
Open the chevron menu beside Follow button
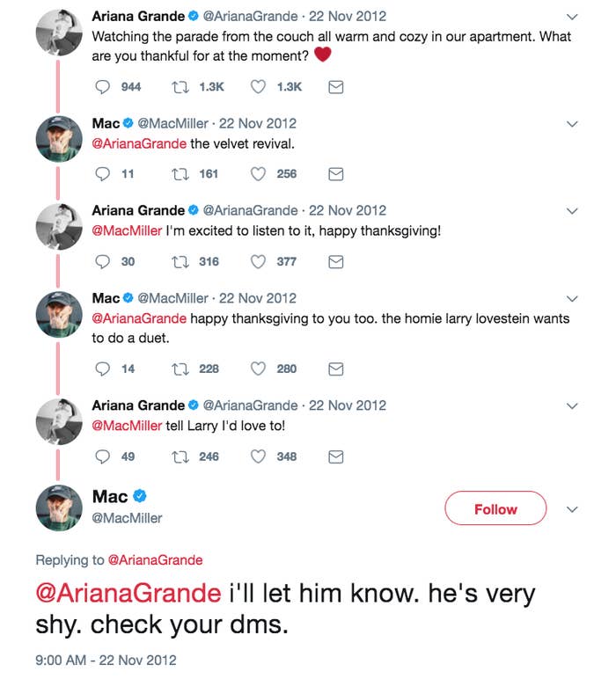point(572,509)
